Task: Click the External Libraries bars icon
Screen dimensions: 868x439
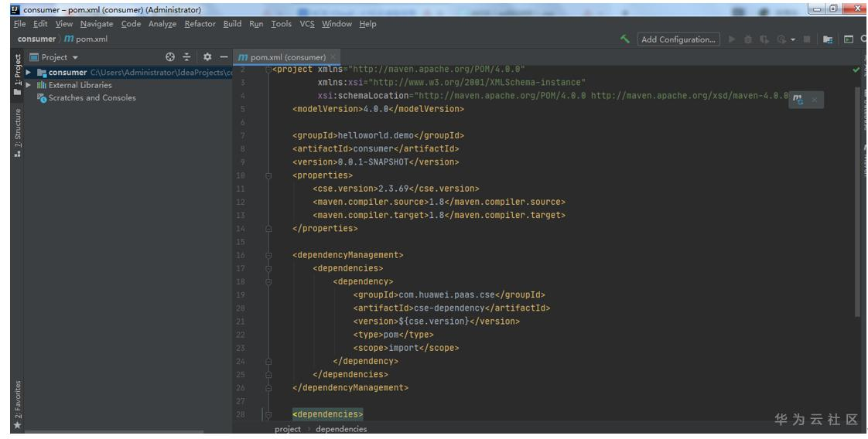Action: pos(42,85)
